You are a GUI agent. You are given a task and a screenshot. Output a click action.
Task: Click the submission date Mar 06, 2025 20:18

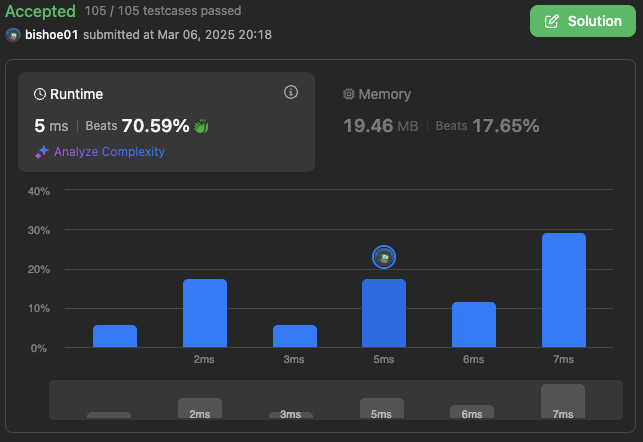(x=214, y=35)
